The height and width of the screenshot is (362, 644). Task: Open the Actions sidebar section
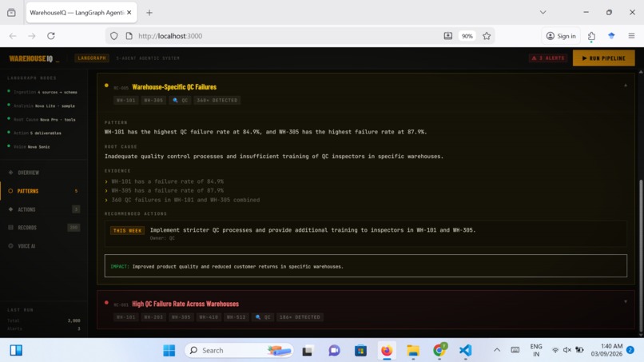point(44,209)
